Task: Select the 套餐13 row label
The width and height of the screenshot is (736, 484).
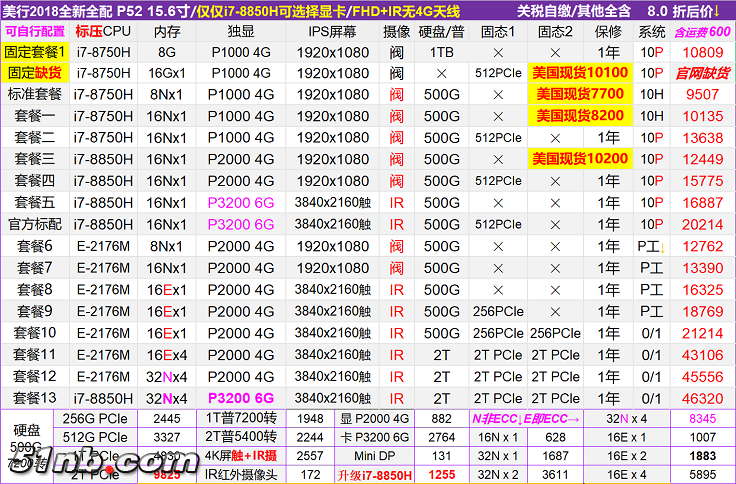Action: point(36,398)
